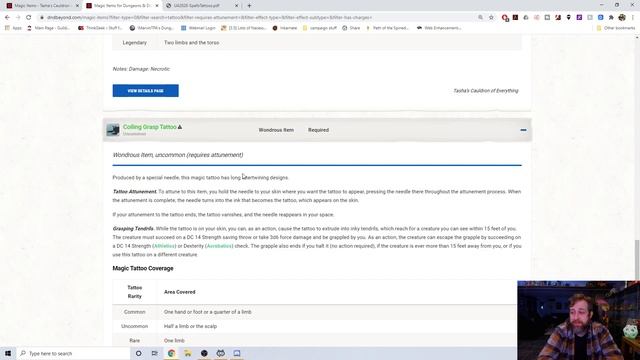Close the SpellsTattoos.pdf tab
Viewport: 640px width, 360px height.
[236, 6]
